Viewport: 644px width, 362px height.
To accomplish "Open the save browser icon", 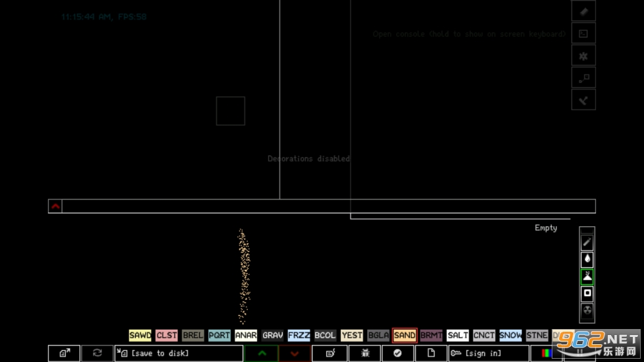I will click(x=64, y=353).
